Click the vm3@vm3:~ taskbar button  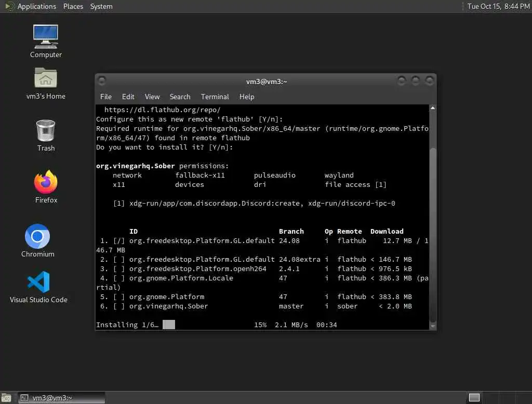pyautogui.click(x=61, y=398)
